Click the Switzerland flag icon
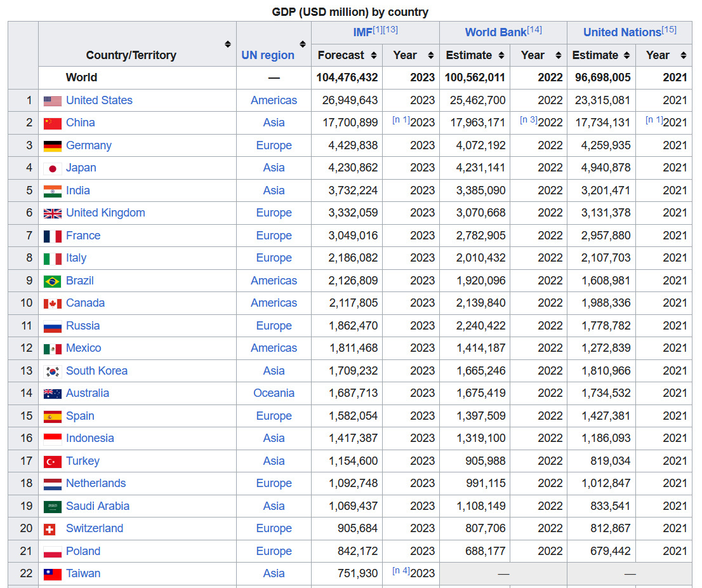 click(50, 529)
